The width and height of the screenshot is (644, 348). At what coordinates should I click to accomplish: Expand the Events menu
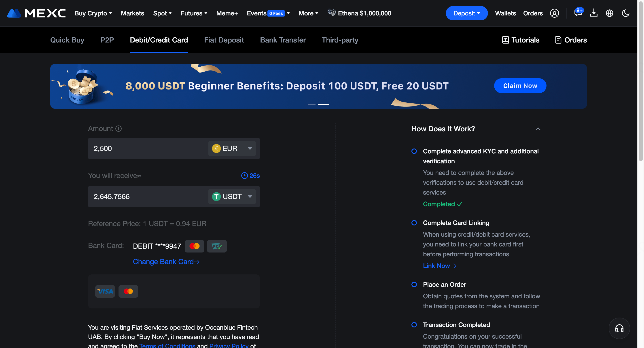point(268,13)
